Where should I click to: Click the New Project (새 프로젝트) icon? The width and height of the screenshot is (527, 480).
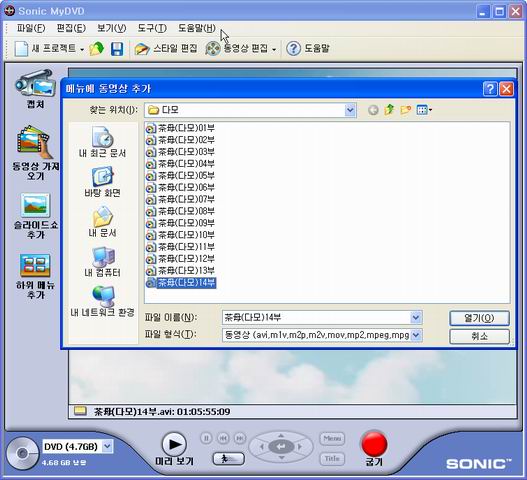[x=22, y=49]
